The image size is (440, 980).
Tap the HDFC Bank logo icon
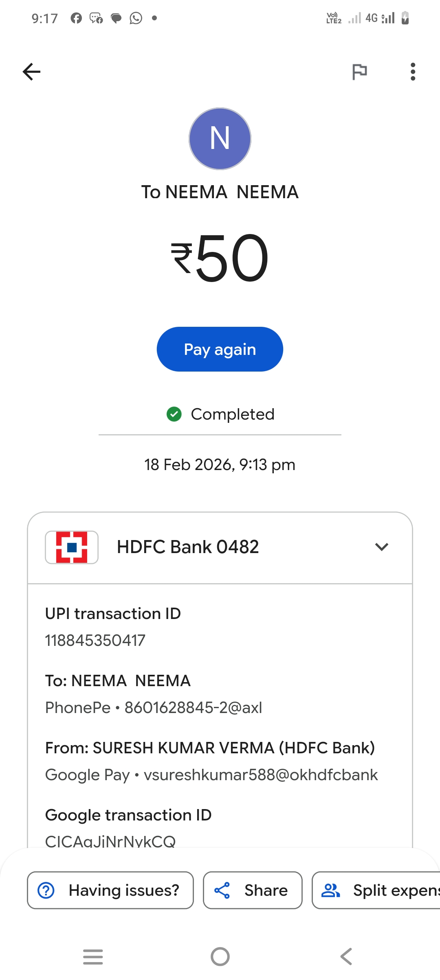point(72,547)
